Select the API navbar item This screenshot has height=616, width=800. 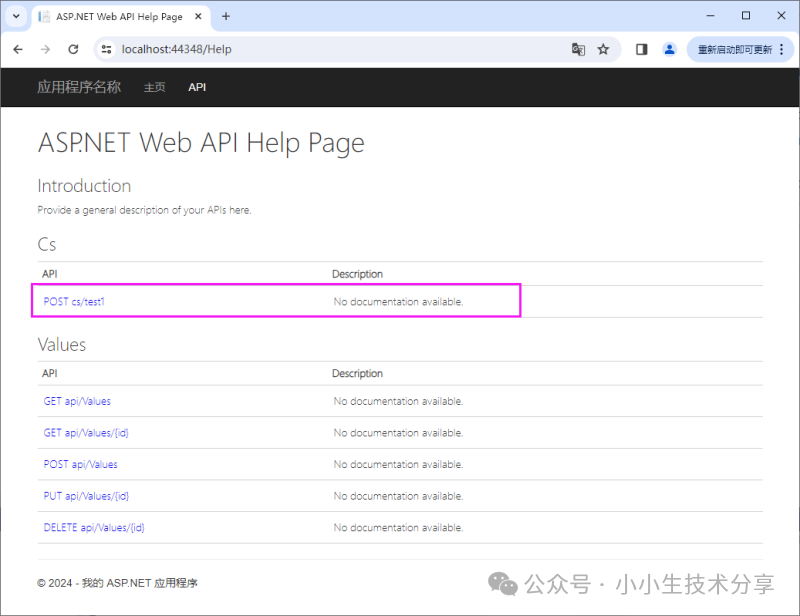pos(197,87)
